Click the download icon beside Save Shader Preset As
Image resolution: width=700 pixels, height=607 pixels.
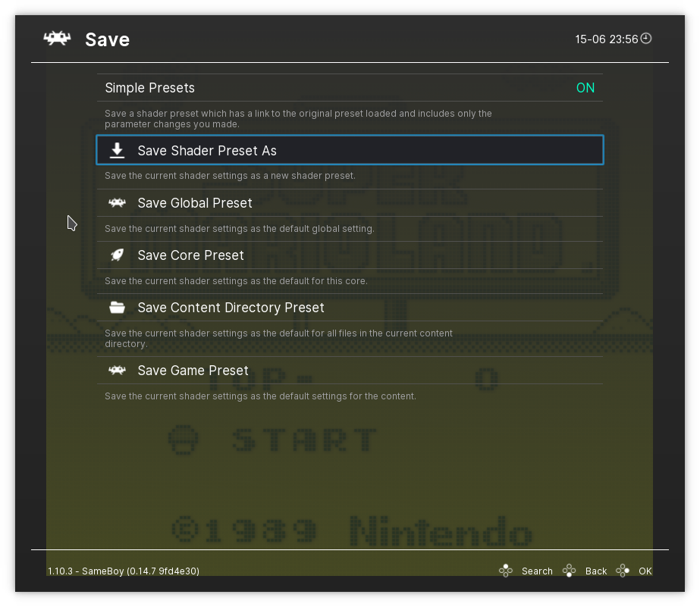click(x=117, y=151)
